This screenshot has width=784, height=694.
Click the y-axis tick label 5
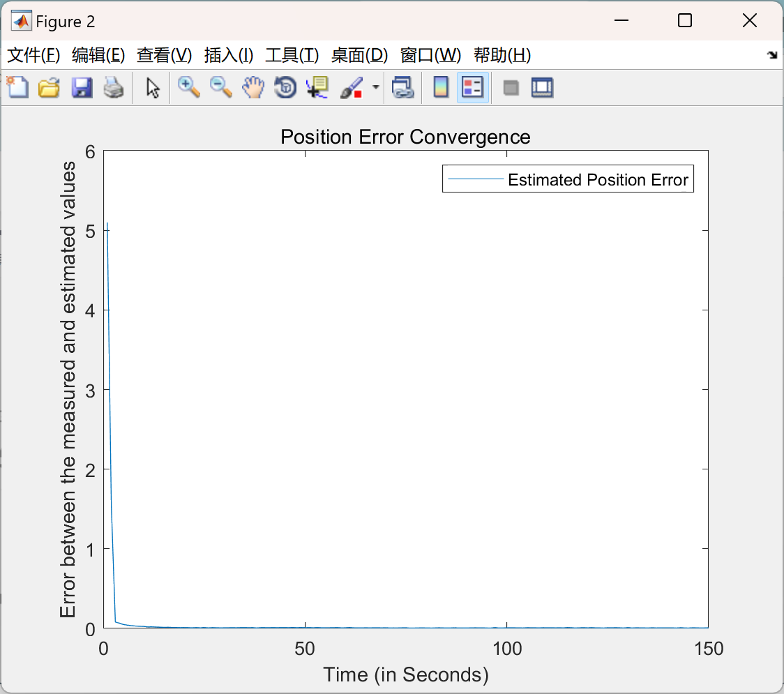(x=90, y=231)
